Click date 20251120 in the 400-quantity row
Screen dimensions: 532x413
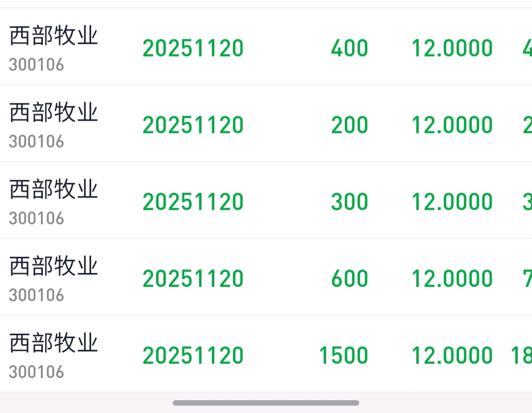coord(193,48)
